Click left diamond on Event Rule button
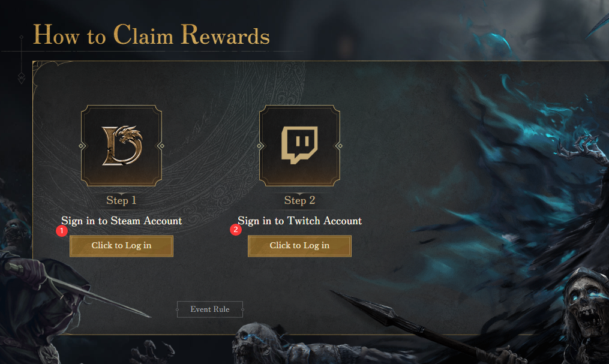The width and height of the screenshot is (609, 364). (x=178, y=309)
